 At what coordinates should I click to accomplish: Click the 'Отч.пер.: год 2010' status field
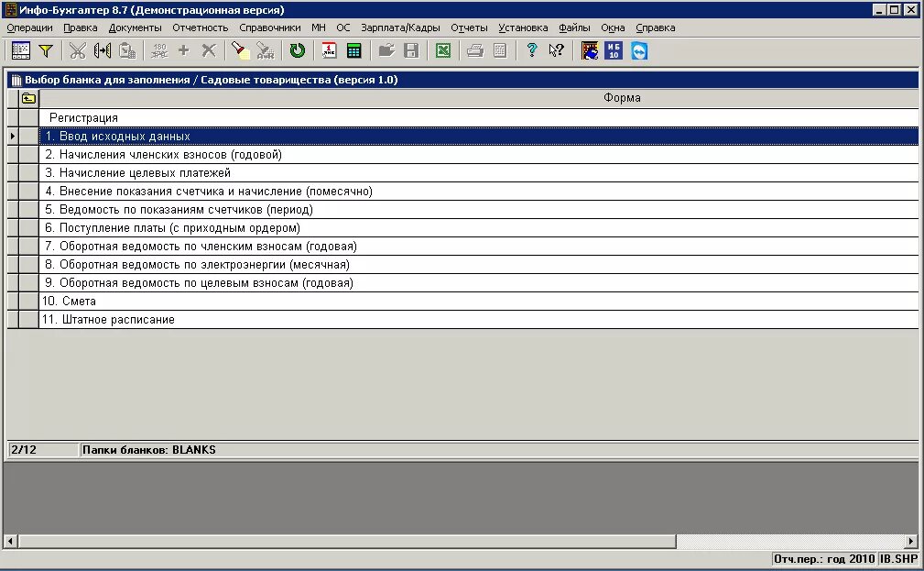(x=824, y=559)
